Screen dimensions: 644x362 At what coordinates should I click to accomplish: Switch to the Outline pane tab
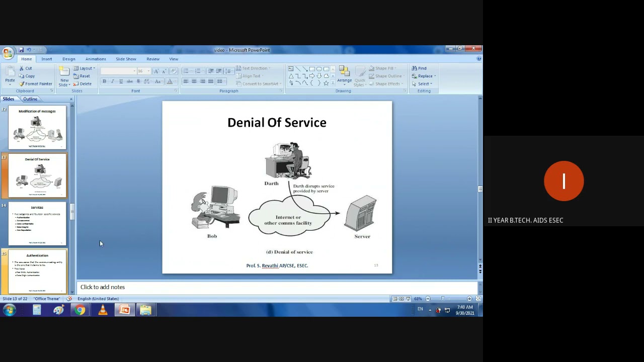click(30, 99)
